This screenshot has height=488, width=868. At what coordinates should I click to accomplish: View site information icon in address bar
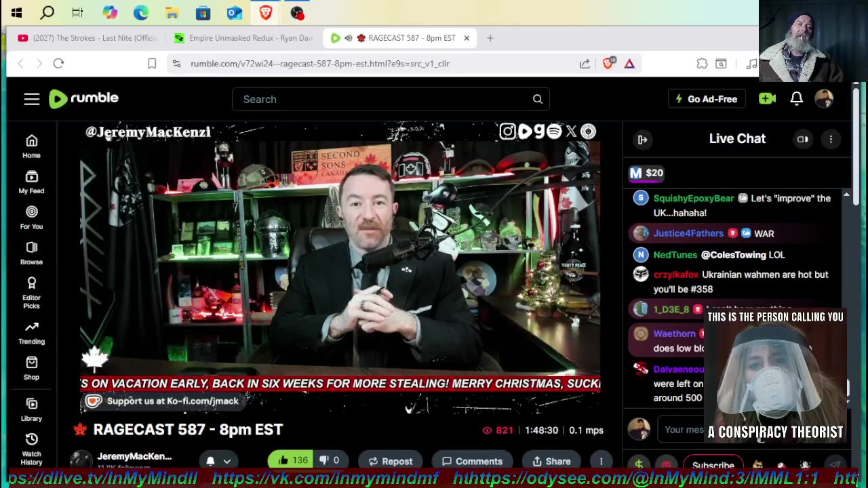[x=176, y=64]
